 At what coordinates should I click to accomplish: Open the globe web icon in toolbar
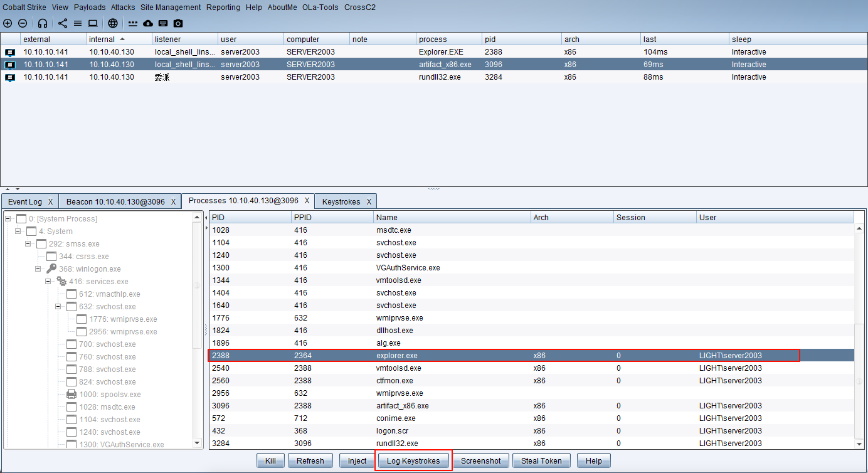tap(113, 23)
